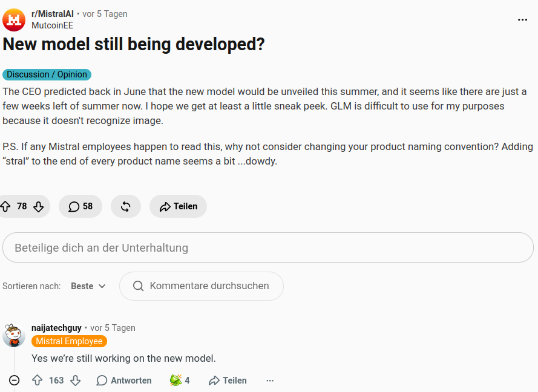Screen dimensions: 538x392
Task: Collapse naijatechguy's comment thread
Action: 14,381
